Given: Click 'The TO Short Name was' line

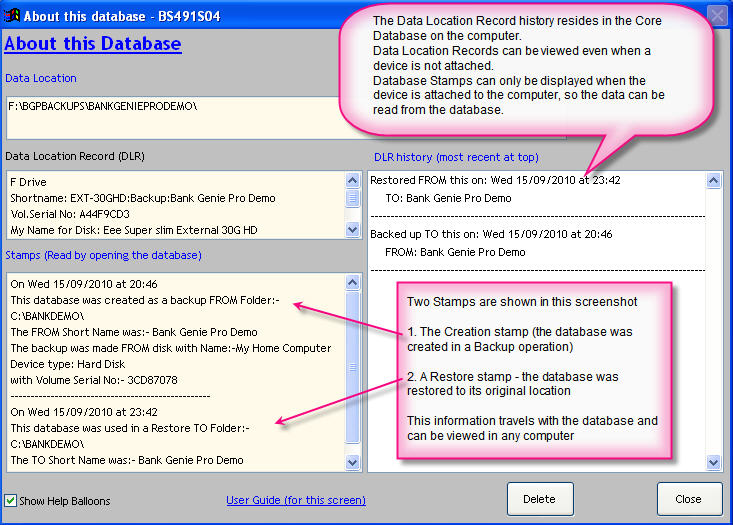Looking at the screenshot, I should coord(127,460).
